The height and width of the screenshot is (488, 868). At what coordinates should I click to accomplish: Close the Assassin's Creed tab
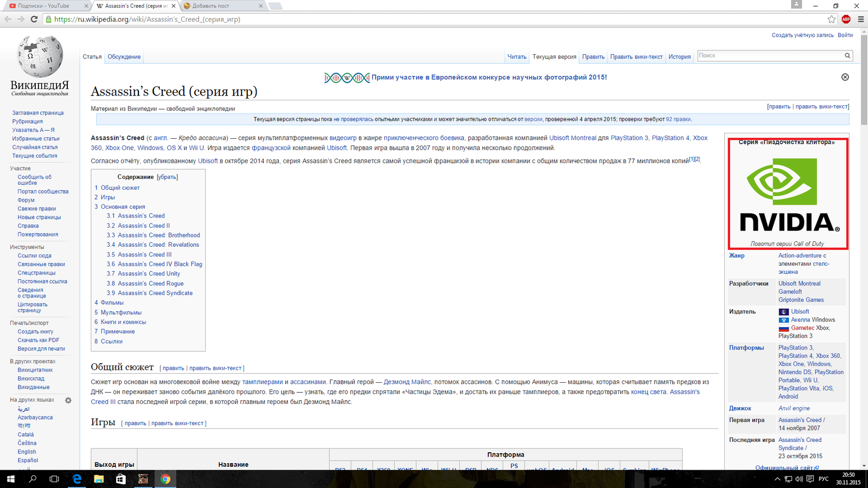pyautogui.click(x=174, y=6)
